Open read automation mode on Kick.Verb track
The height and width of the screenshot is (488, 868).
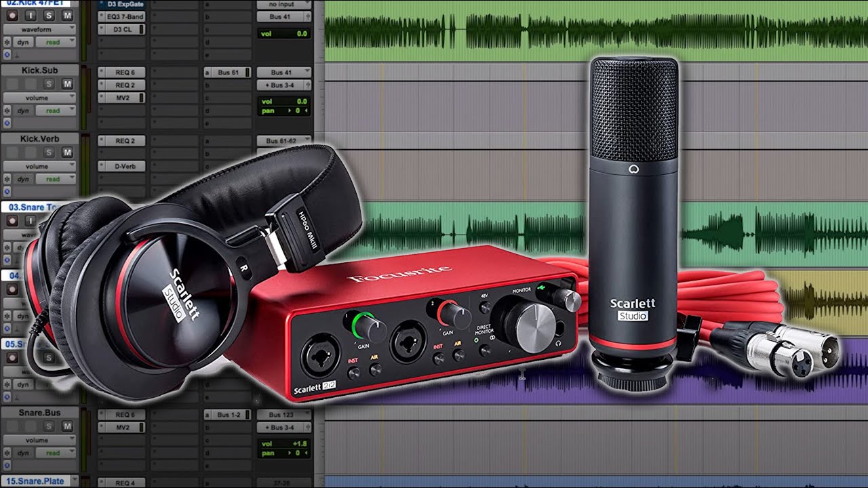click(x=56, y=179)
